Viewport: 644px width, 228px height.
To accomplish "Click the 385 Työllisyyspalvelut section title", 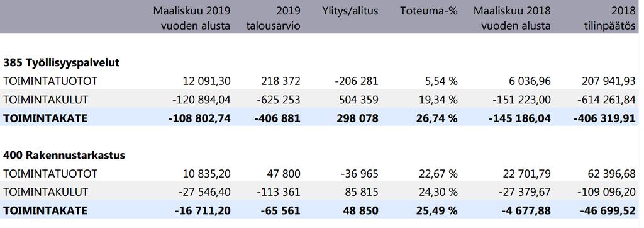I will (x=62, y=63).
